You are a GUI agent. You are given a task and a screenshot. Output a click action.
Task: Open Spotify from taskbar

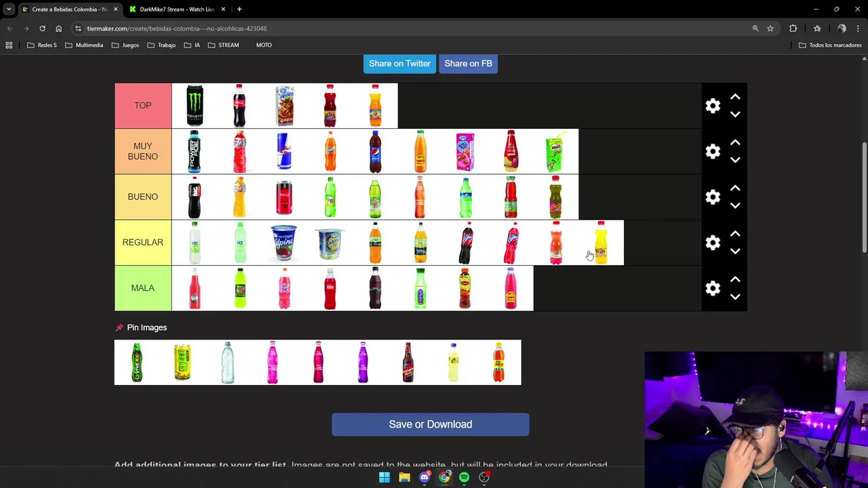pos(464,477)
